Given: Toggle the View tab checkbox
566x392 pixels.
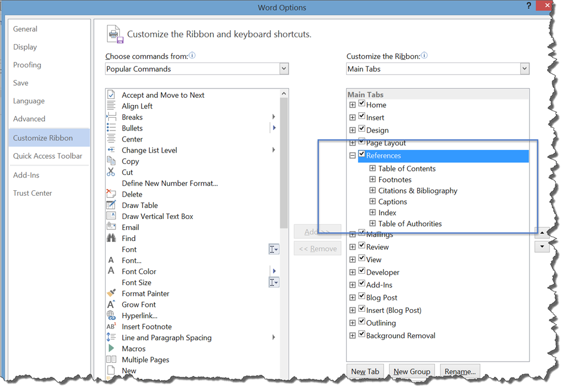Looking at the screenshot, I should point(361,258).
